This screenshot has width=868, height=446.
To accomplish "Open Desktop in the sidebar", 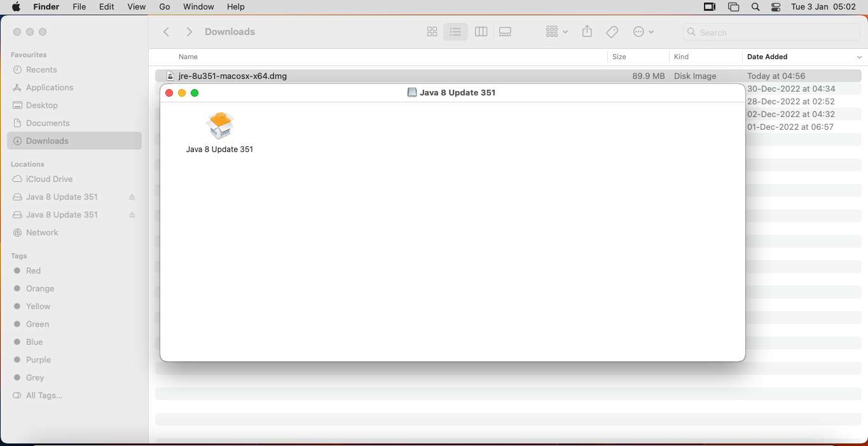I will (x=42, y=106).
